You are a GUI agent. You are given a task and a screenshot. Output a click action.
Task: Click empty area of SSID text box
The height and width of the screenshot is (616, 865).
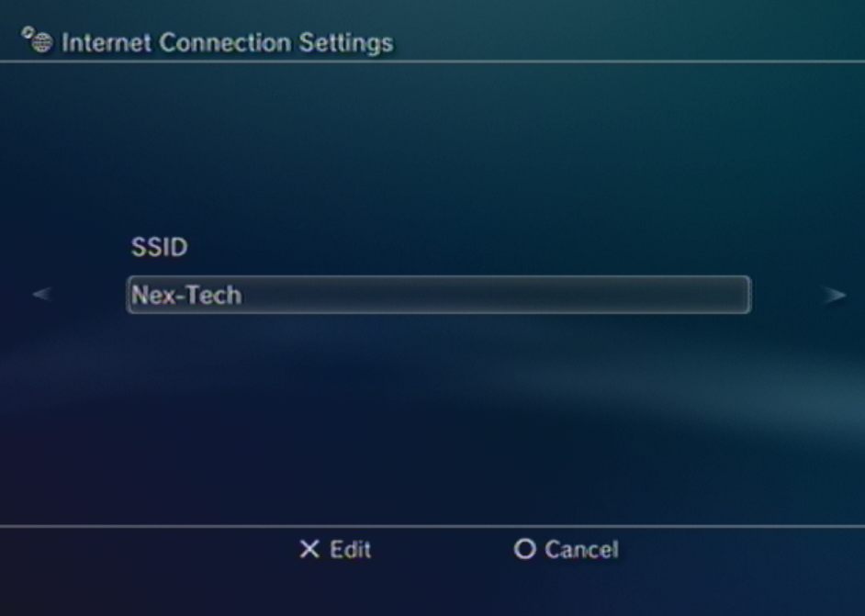coord(497,295)
